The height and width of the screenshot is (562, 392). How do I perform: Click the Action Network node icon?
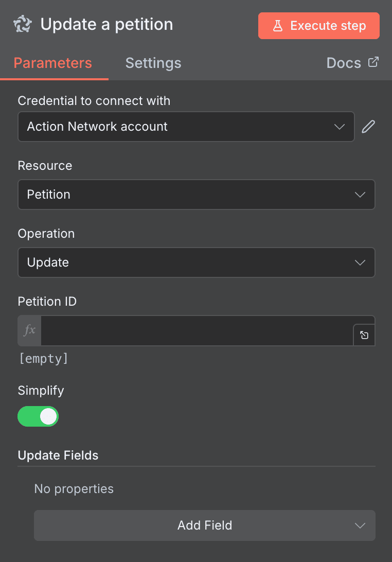click(23, 25)
